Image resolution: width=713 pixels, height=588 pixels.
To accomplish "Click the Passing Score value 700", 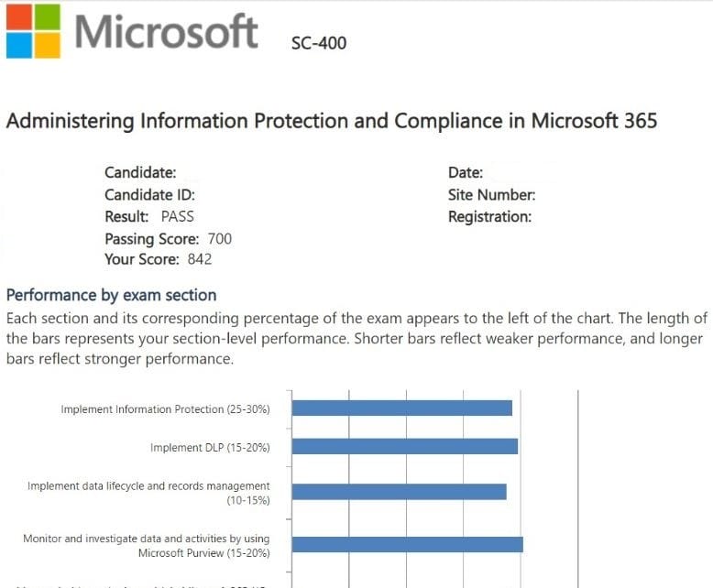I will (220, 239).
